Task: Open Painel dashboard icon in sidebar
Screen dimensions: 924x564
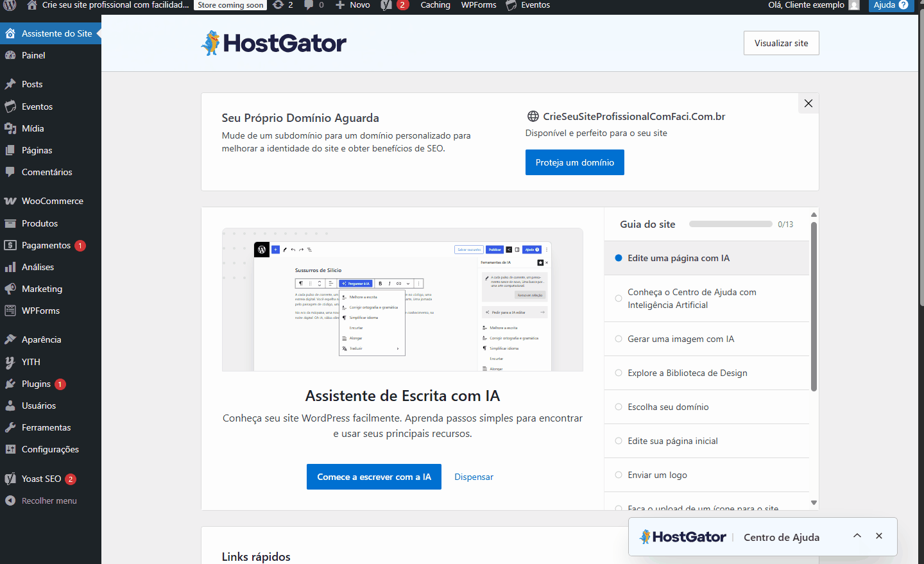Action: [10, 55]
